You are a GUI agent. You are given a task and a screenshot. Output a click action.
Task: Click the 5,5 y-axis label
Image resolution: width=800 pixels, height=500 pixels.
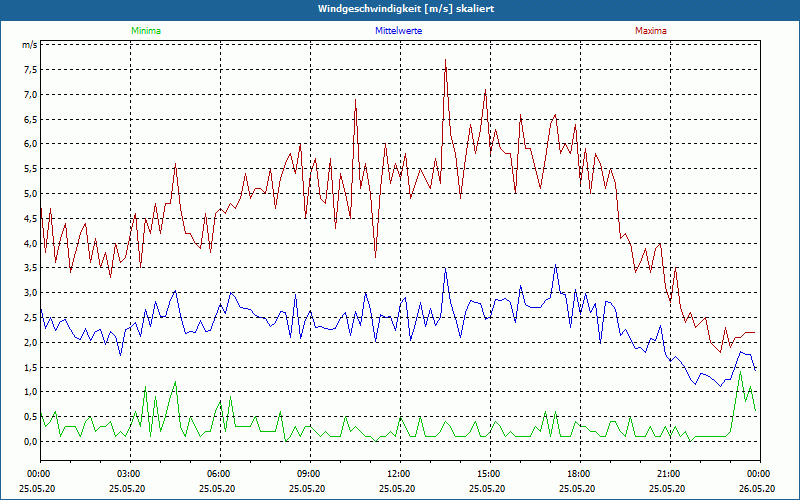point(31,169)
